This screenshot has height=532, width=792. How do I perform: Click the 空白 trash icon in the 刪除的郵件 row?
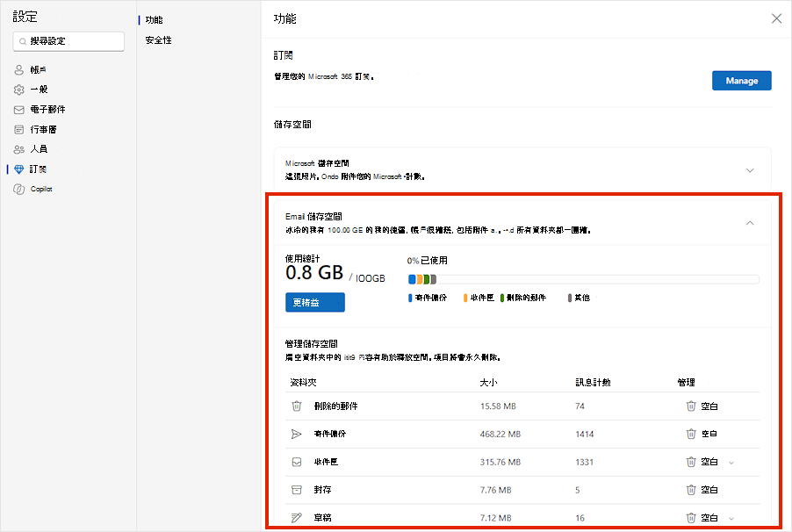pyautogui.click(x=691, y=406)
